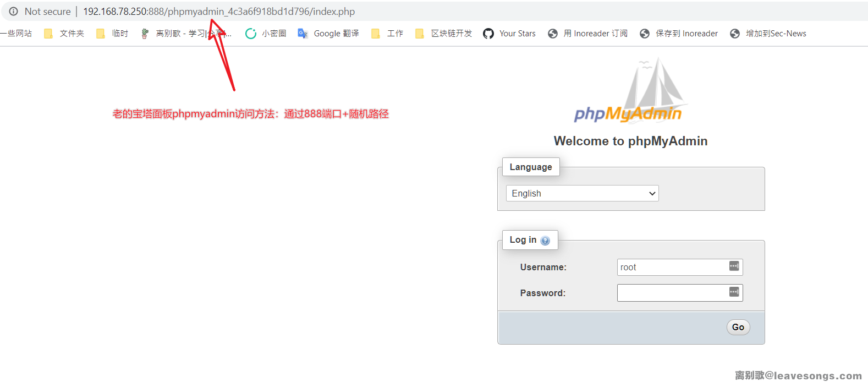Focus the Password input field
The height and width of the screenshot is (387, 868).
[x=672, y=293]
